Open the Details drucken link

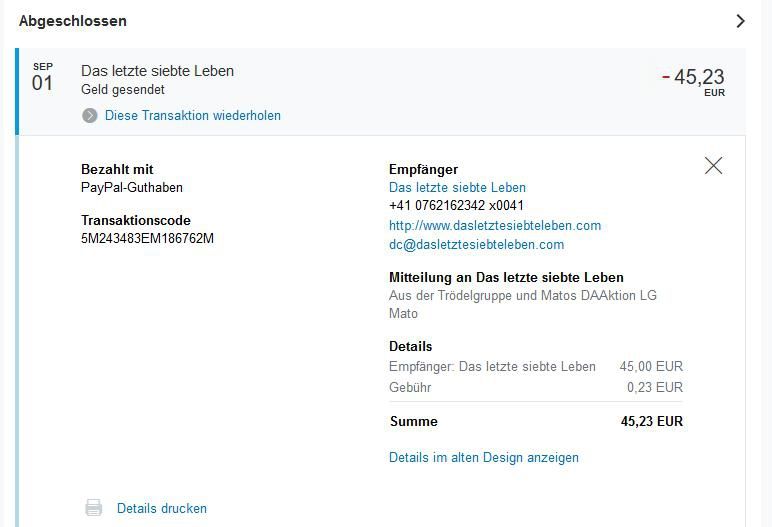click(161, 508)
